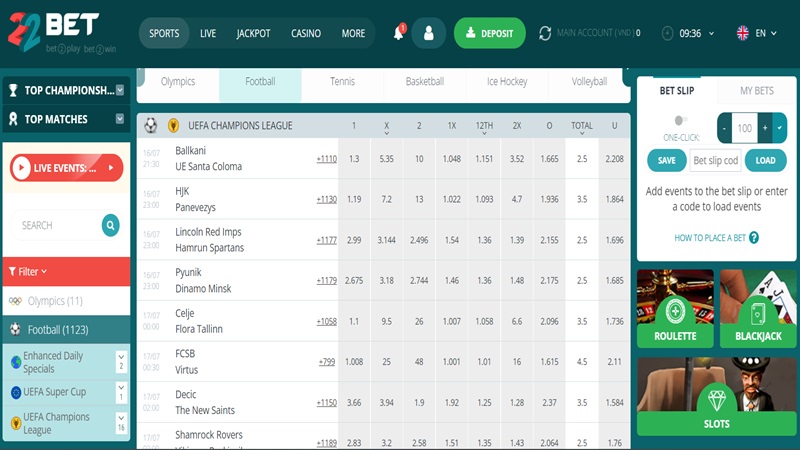This screenshot has height=450, width=800.
Task: Open the Jackpot menu
Action: pyautogui.click(x=253, y=33)
